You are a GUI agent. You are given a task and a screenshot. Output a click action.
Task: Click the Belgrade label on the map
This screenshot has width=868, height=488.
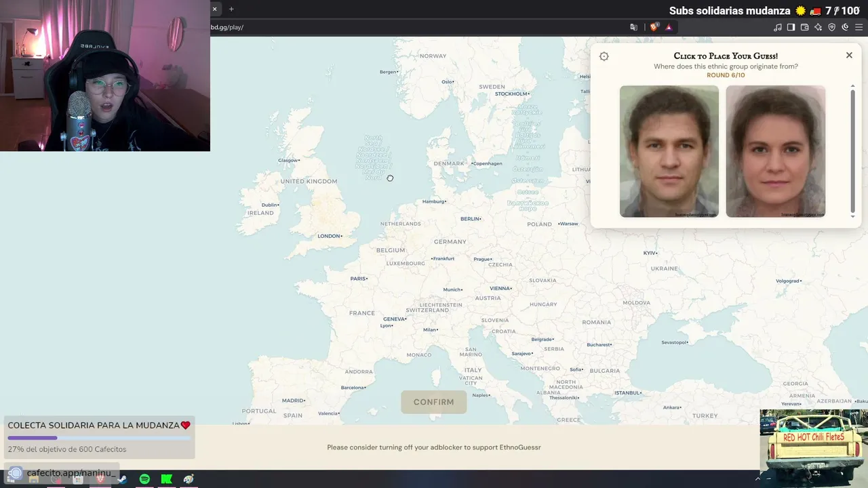tap(542, 339)
